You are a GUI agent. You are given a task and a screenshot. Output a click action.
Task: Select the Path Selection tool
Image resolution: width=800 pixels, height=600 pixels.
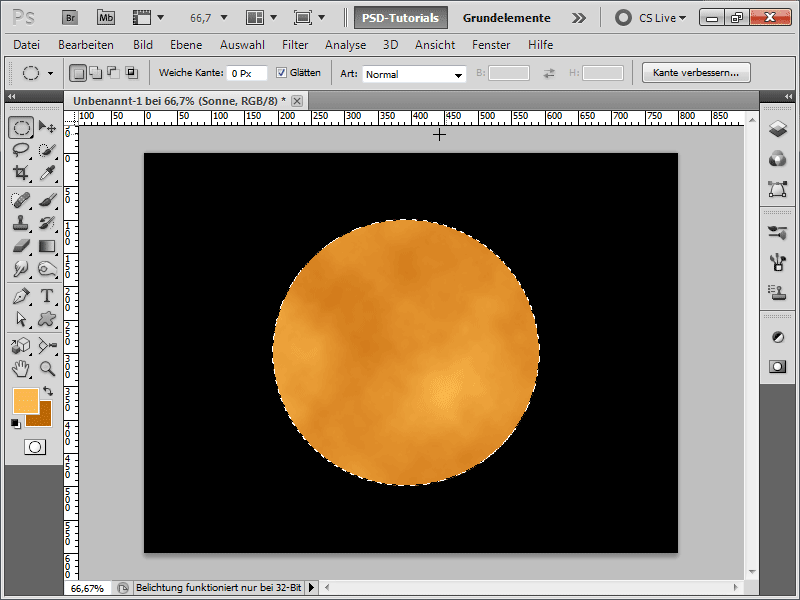tap(21, 319)
